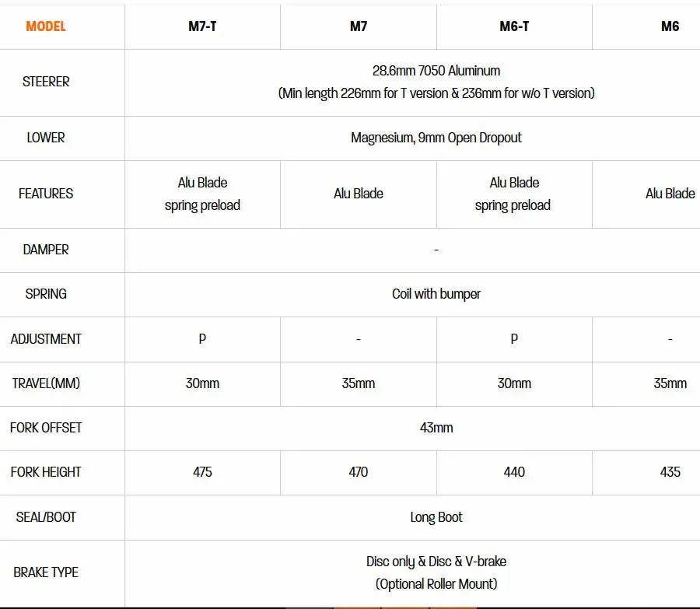Click the M7-T travel value 30mm
The width and height of the screenshot is (700, 609).
(202, 383)
